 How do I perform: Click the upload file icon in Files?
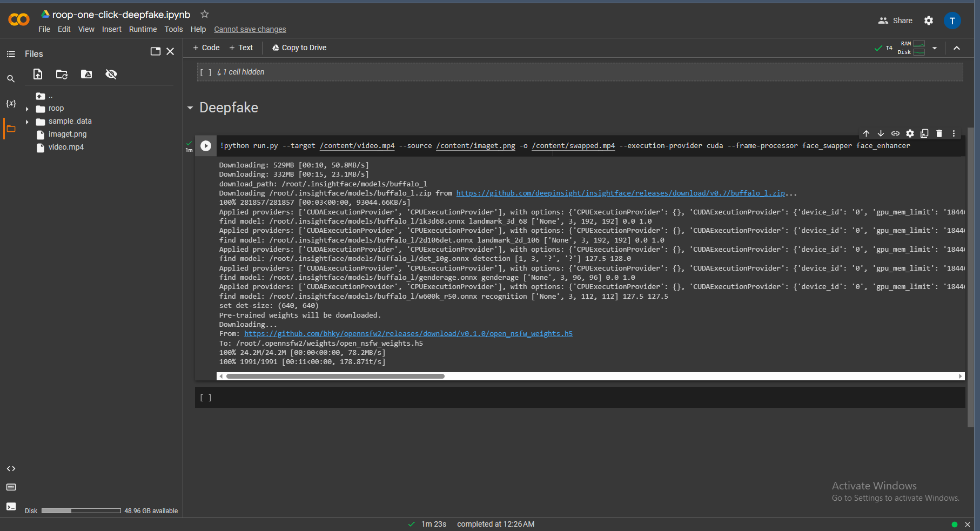38,74
